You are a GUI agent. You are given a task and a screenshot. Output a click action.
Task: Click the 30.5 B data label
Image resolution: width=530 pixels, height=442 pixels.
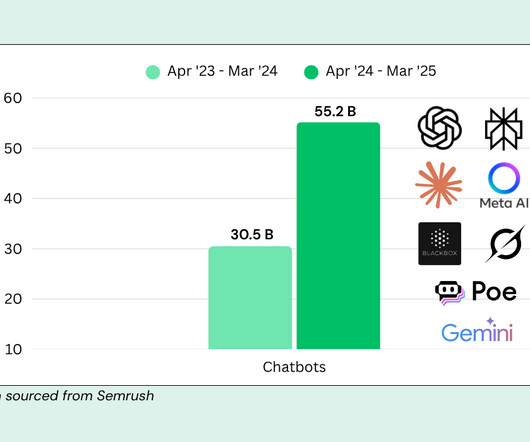pos(252,235)
